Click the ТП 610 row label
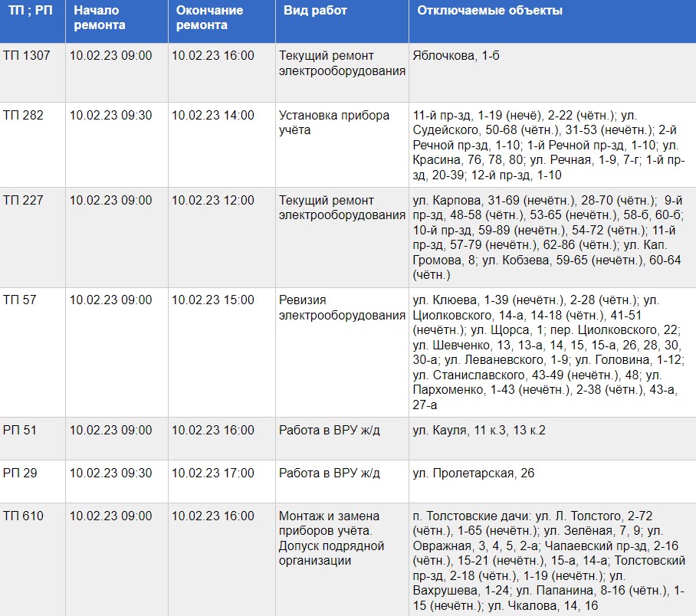The image size is (696, 616). click(x=24, y=516)
